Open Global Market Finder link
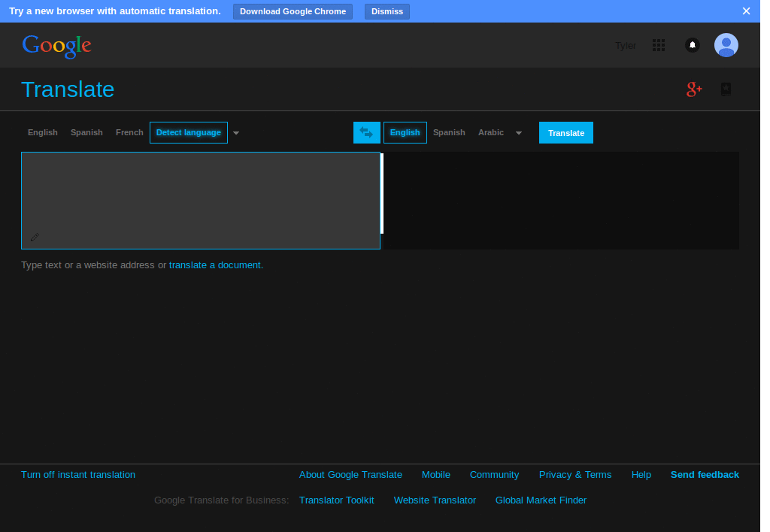This screenshot has width=770, height=532. tap(541, 500)
